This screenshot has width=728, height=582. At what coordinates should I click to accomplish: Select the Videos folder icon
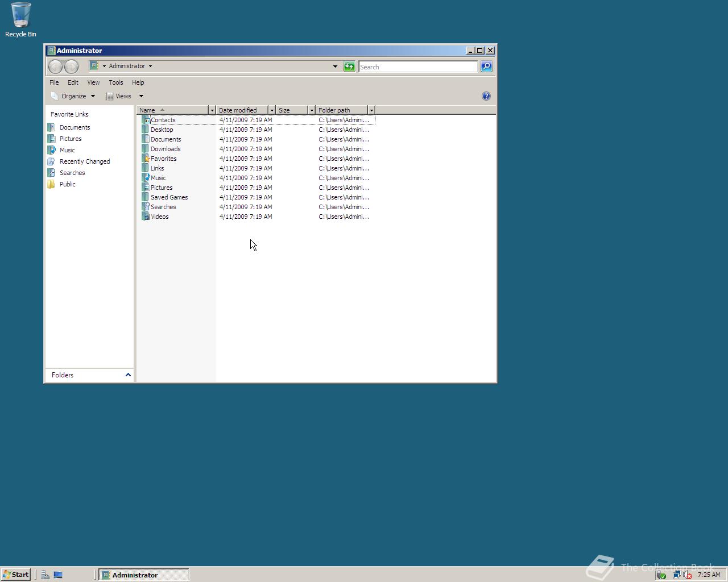click(x=146, y=217)
